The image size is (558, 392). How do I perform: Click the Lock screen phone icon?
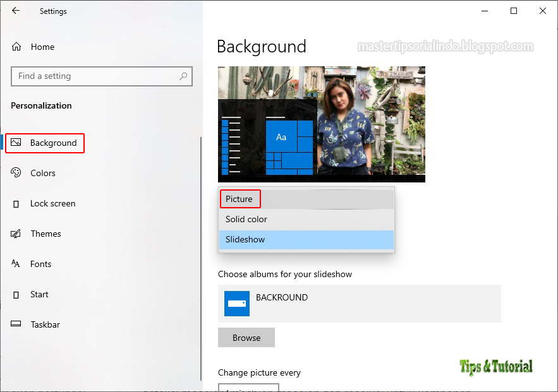pos(17,203)
